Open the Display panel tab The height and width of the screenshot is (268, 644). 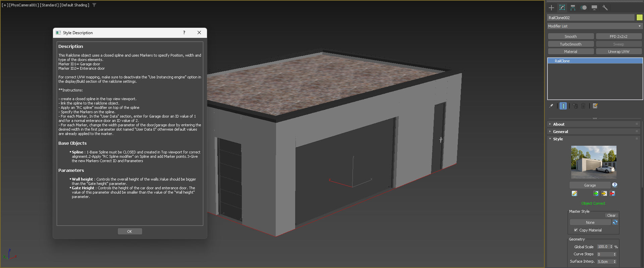pyautogui.click(x=594, y=8)
